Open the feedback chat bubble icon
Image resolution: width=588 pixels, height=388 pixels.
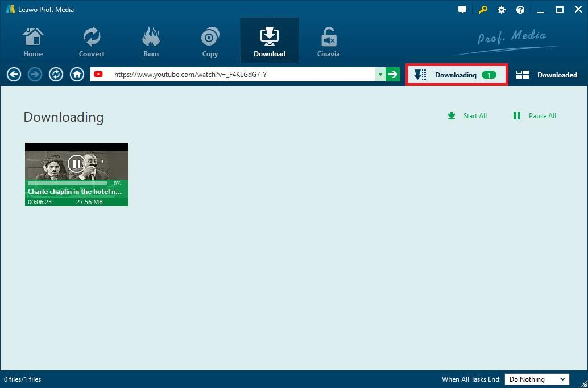coord(462,10)
